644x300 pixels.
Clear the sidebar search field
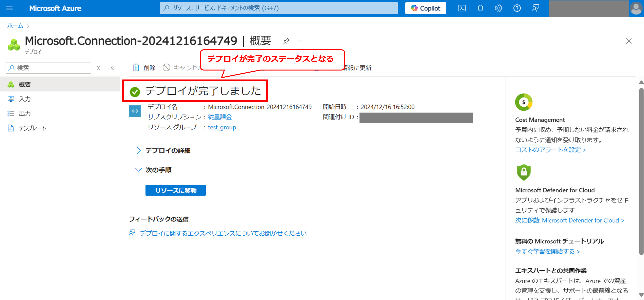click(99, 68)
